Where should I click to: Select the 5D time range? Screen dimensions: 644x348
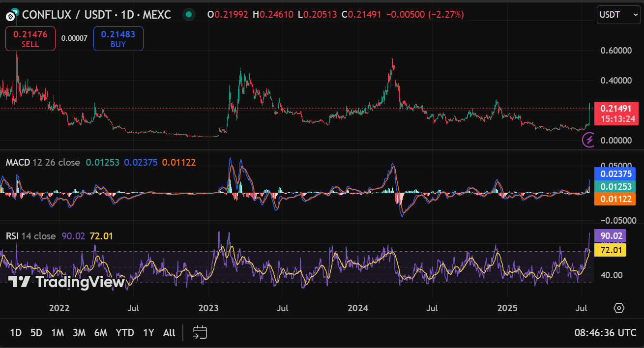coord(36,333)
